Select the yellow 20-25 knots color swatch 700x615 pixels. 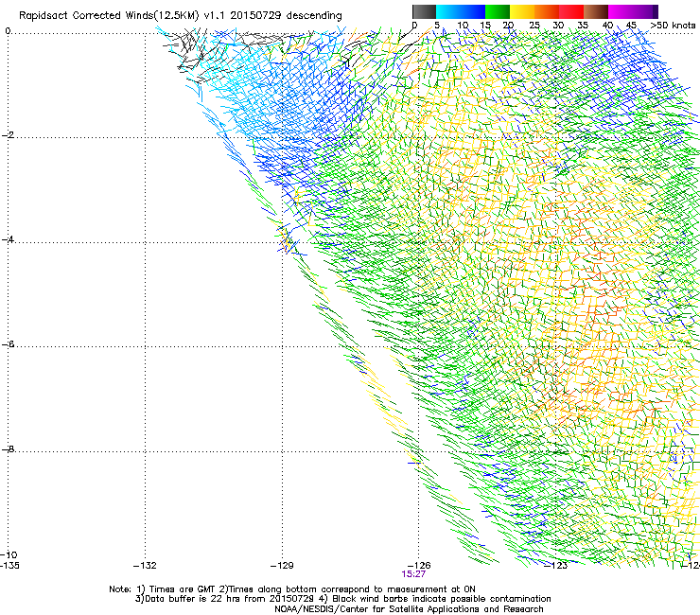coord(522,11)
